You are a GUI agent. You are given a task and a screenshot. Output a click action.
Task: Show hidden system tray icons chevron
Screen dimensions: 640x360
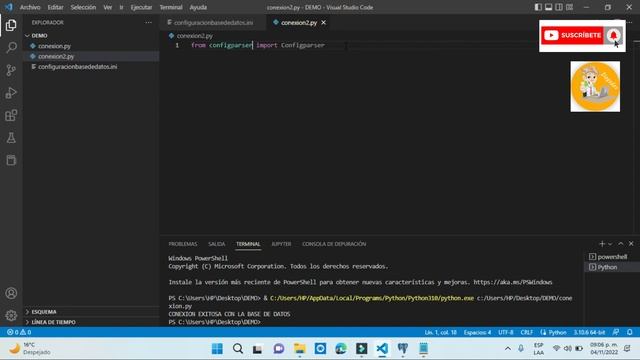pos(508,349)
